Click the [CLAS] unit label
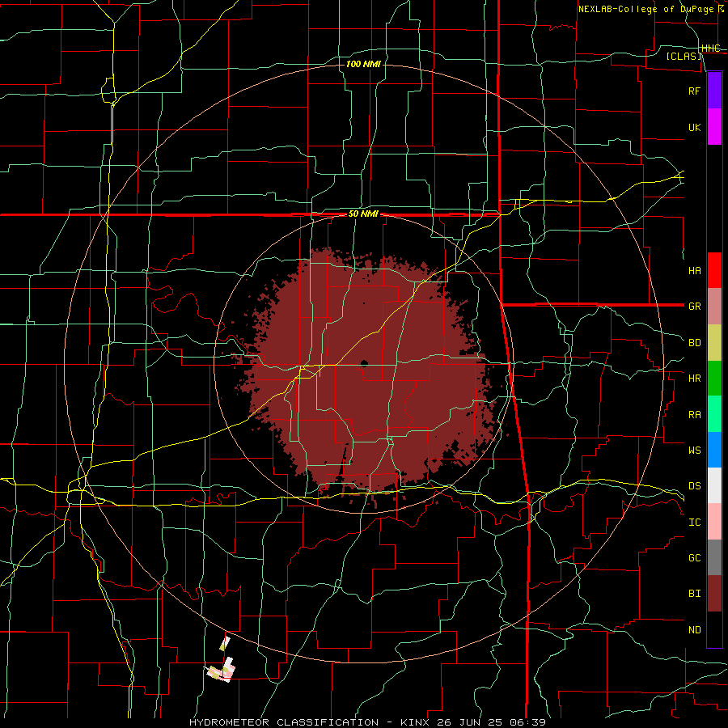Screen dimensions: 728x728 684,56
